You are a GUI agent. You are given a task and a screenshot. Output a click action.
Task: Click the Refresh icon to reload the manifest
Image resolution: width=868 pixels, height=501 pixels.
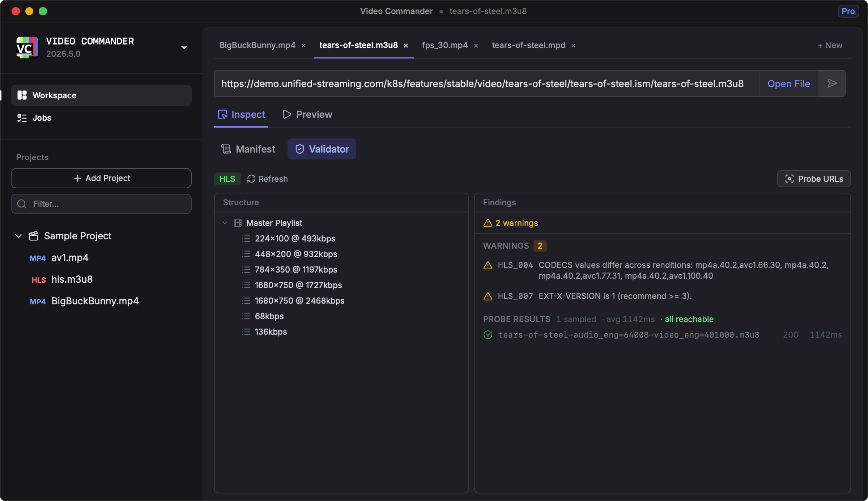pyautogui.click(x=251, y=179)
